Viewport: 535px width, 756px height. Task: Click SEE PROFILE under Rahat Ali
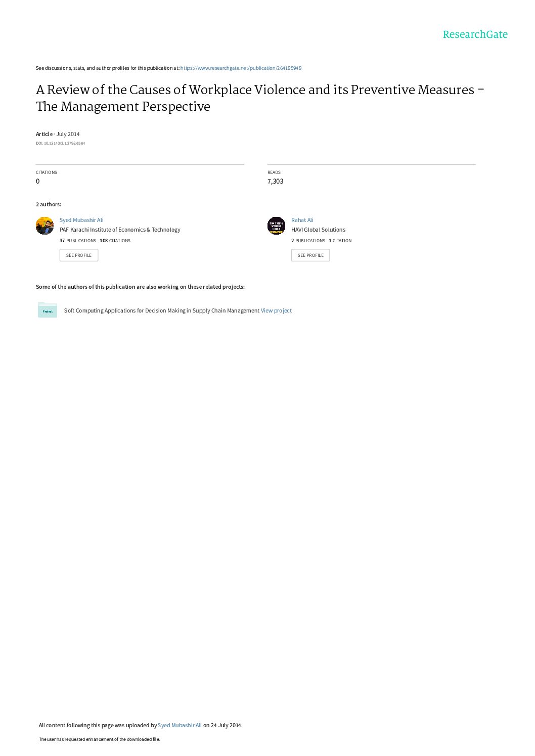[x=310, y=255]
